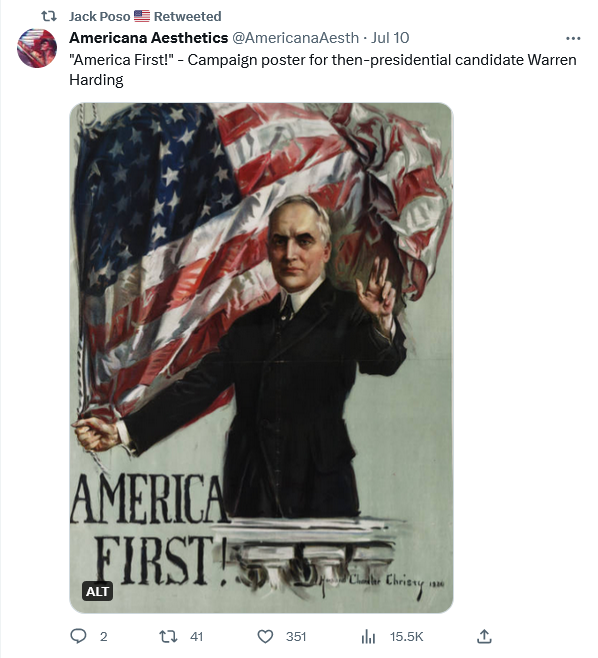Viewport: 598px width, 658px height.
Task: Click the reply speech bubble icon
Action: click(x=78, y=636)
